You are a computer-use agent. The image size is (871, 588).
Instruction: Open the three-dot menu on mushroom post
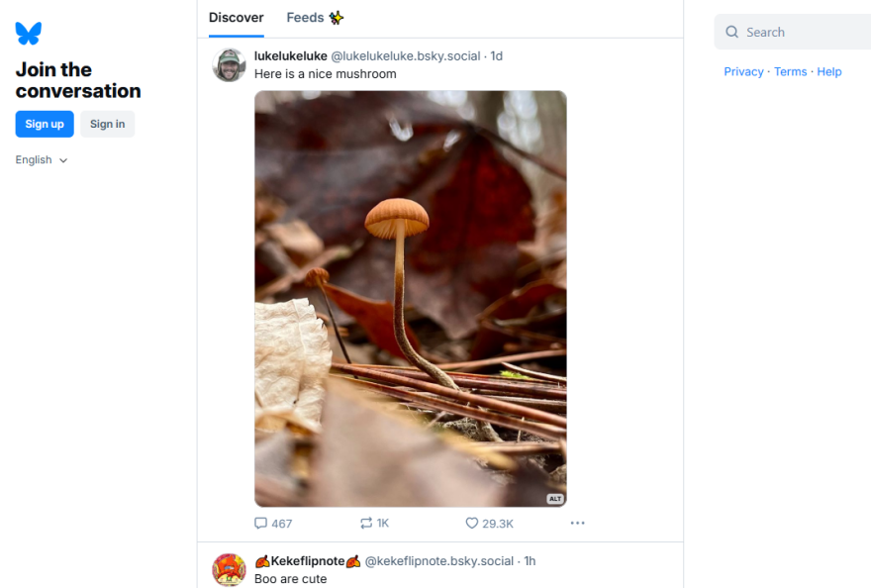click(578, 523)
